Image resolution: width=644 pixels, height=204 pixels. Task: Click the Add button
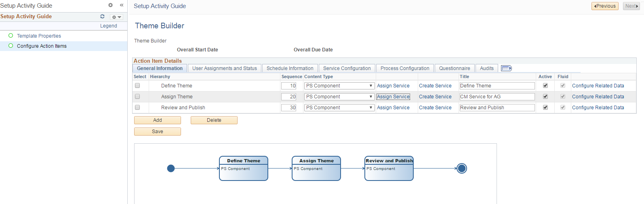(x=158, y=120)
